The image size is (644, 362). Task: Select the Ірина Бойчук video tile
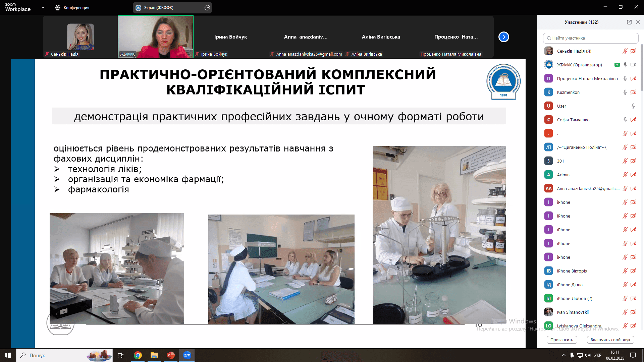231,37
